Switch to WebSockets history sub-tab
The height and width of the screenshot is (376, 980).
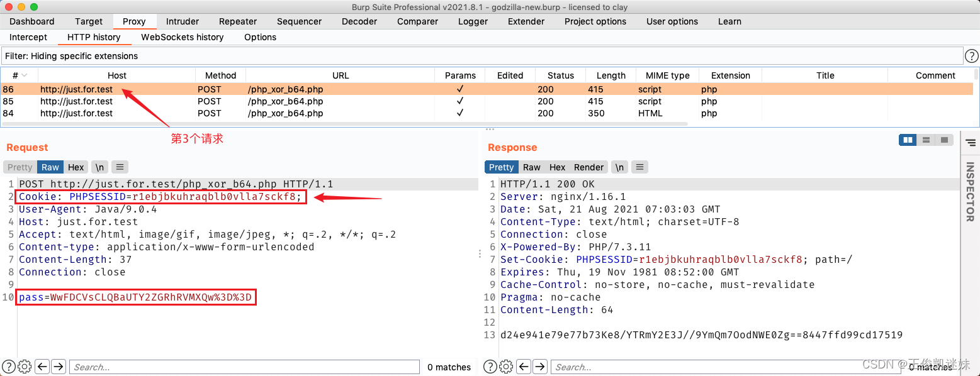(x=183, y=37)
